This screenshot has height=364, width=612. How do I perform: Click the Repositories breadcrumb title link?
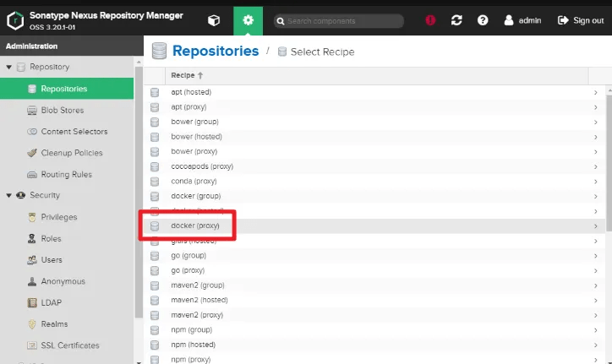click(216, 52)
